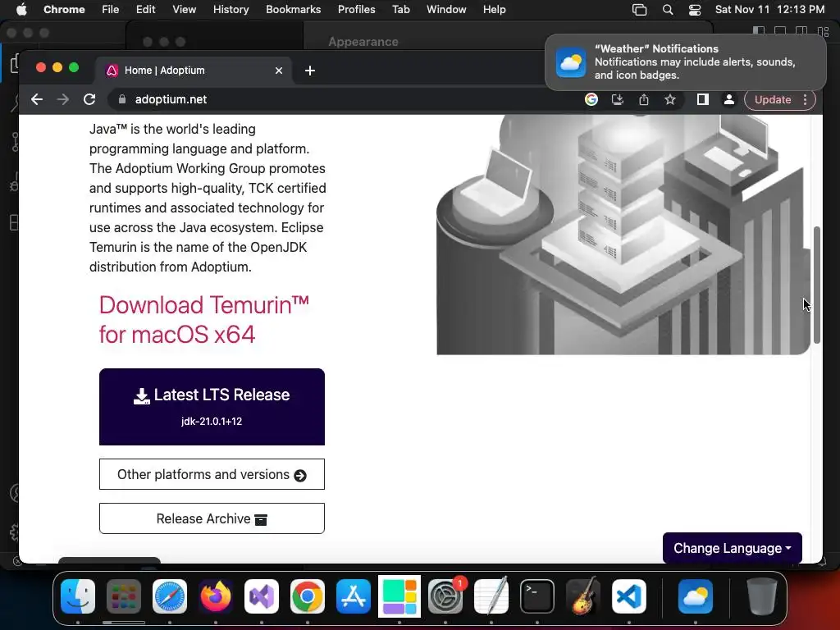Open Visual Studio from the Dock
Image resolution: width=840 pixels, height=630 pixels.
(x=262, y=596)
